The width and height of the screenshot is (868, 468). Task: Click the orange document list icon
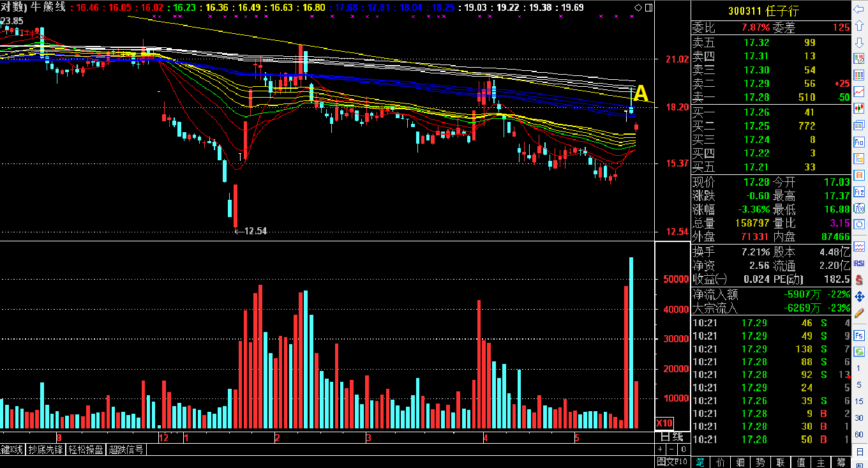point(859,175)
